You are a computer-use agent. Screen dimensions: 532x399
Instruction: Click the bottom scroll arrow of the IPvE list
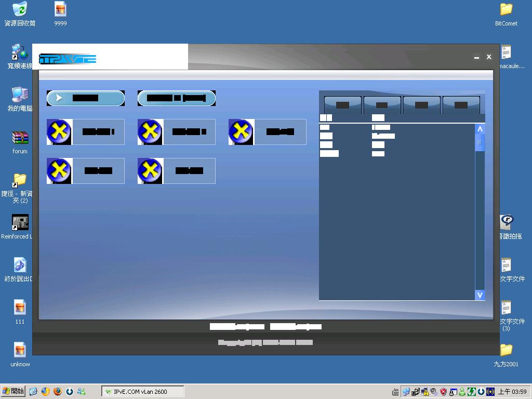(480, 295)
